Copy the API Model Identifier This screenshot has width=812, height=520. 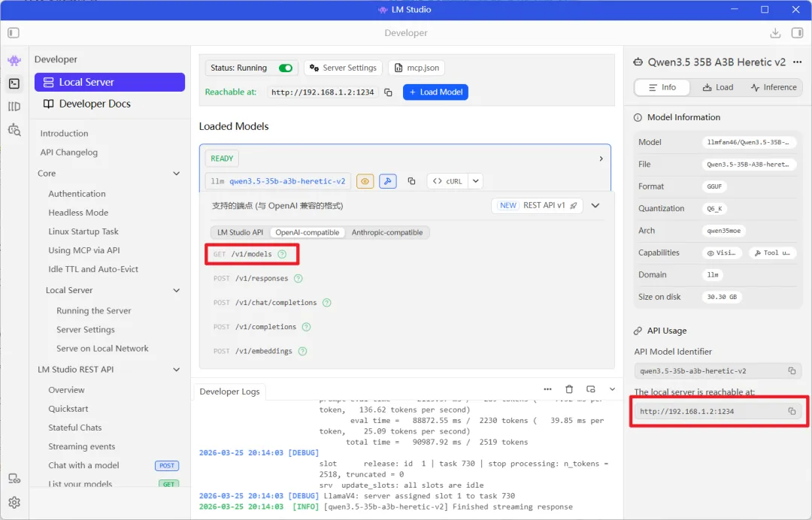792,370
